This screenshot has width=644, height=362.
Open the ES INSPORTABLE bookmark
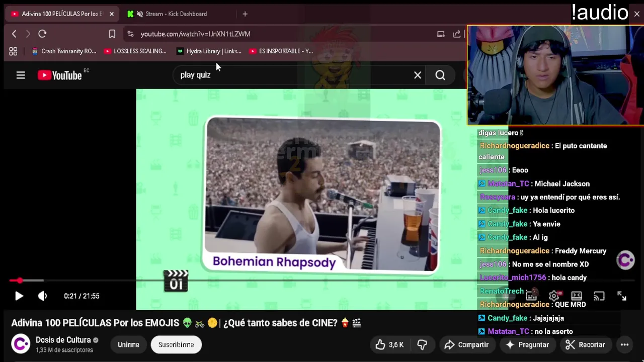point(281,51)
